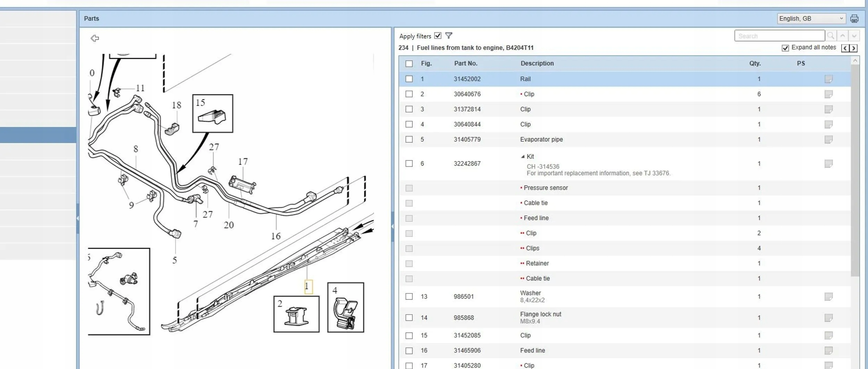Jump to previous search result arrow
This screenshot has height=369, width=868.
843,36
